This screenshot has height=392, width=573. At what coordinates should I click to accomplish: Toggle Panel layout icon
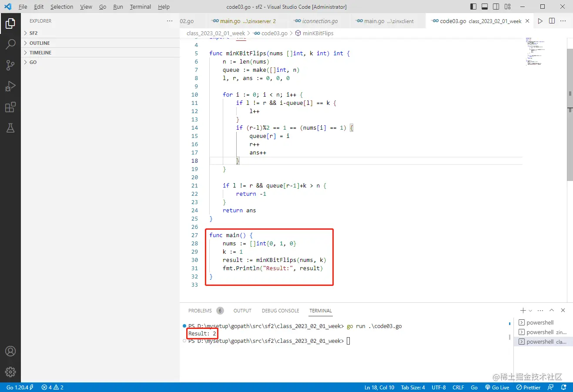(485, 7)
